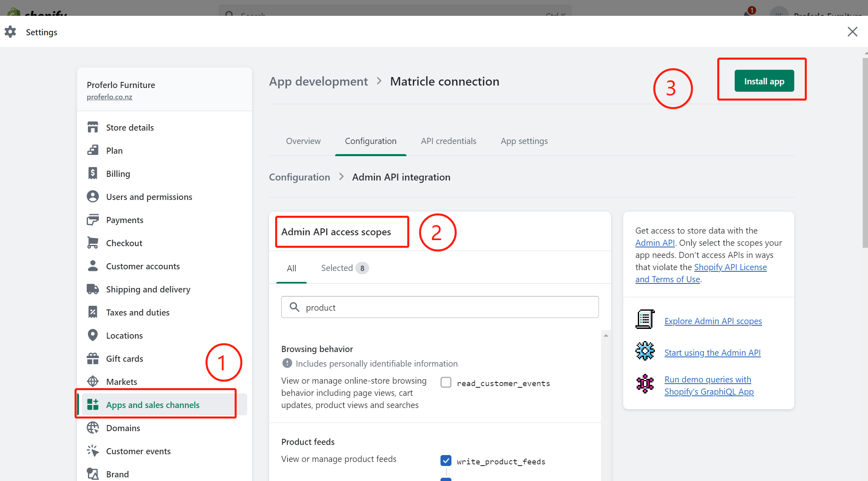Click the info icon next to personally identifiable information
The width and height of the screenshot is (868, 481).
coord(287,363)
